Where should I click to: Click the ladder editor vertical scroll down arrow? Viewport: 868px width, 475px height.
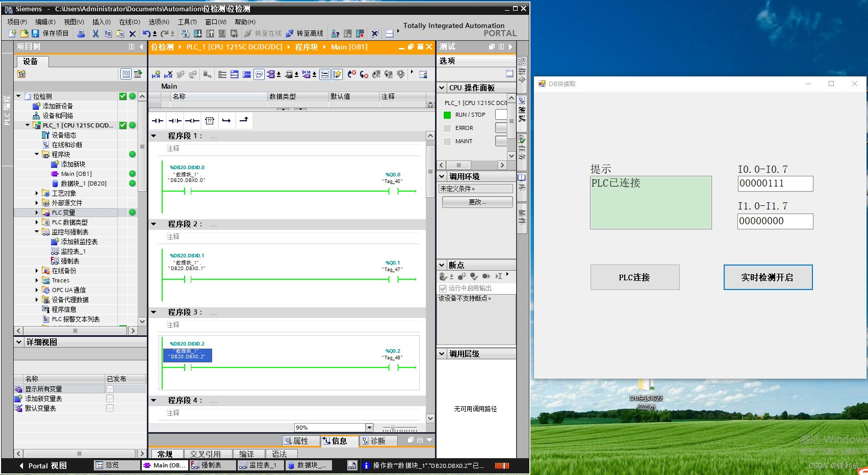click(430, 418)
